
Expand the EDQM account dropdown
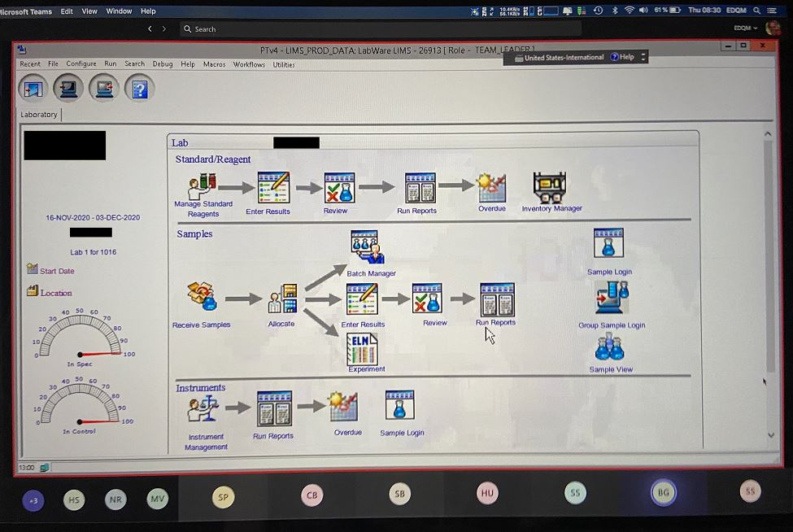745,28
